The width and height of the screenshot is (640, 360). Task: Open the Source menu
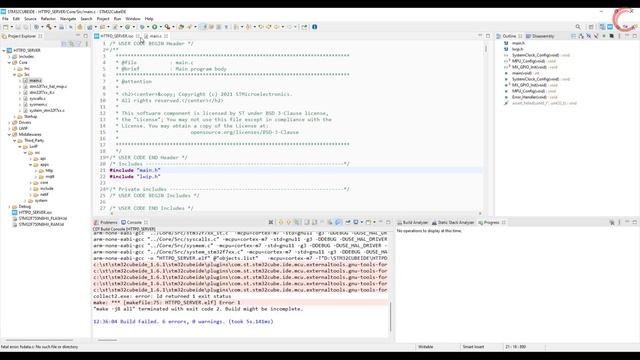[30, 19]
